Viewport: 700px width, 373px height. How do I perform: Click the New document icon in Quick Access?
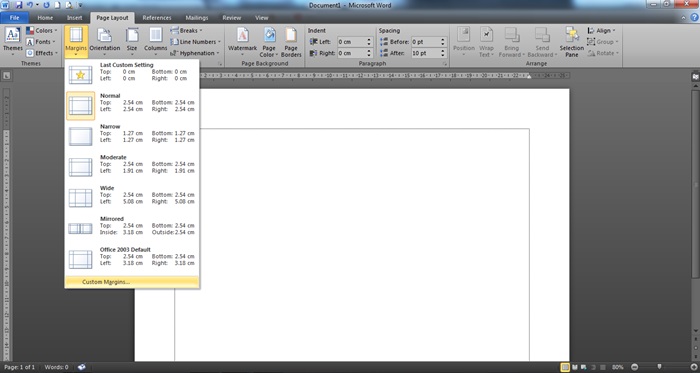point(58,5)
